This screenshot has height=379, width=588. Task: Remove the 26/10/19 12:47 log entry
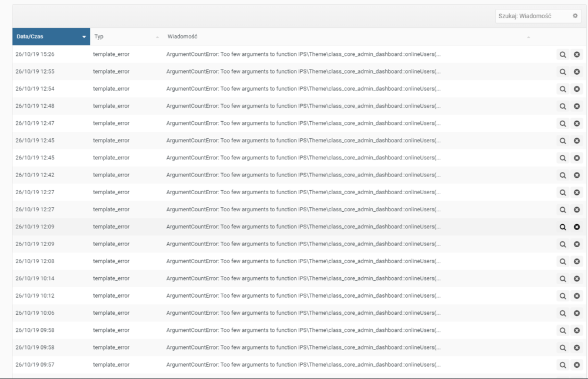[577, 124]
